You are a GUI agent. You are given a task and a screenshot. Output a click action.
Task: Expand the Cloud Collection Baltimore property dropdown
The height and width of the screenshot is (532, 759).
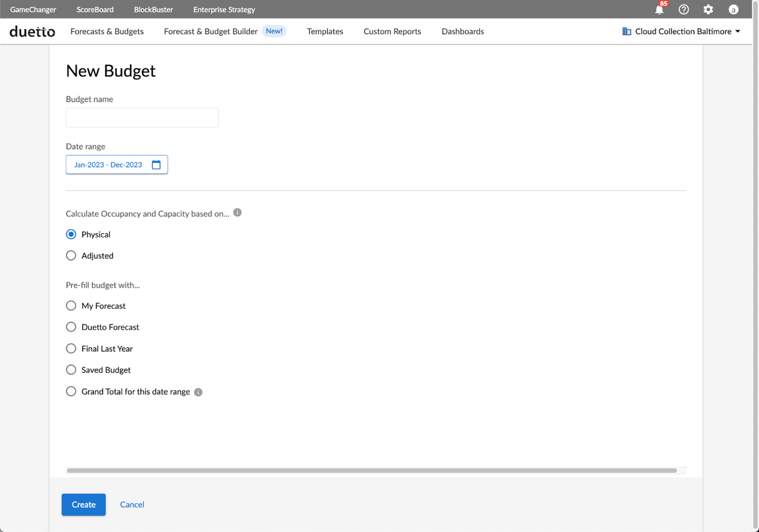681,31
